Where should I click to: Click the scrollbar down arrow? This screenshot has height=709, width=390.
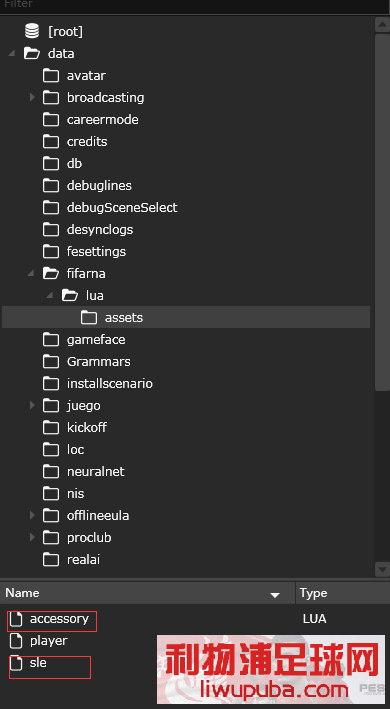(x=382, y=569)
